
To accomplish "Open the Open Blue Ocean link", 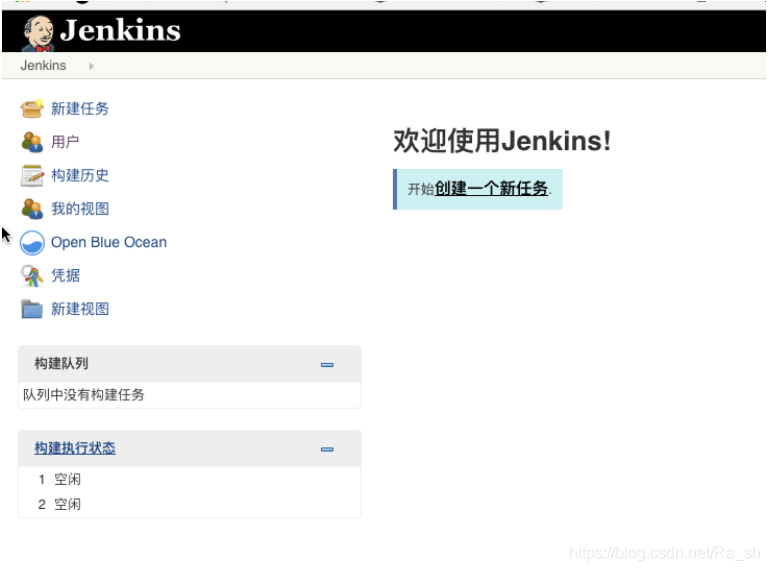I will (x=109, y=242).
